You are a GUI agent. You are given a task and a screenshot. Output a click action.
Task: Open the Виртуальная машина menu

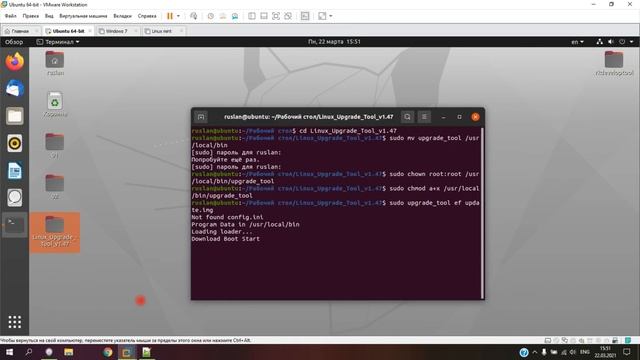(83, 16)
